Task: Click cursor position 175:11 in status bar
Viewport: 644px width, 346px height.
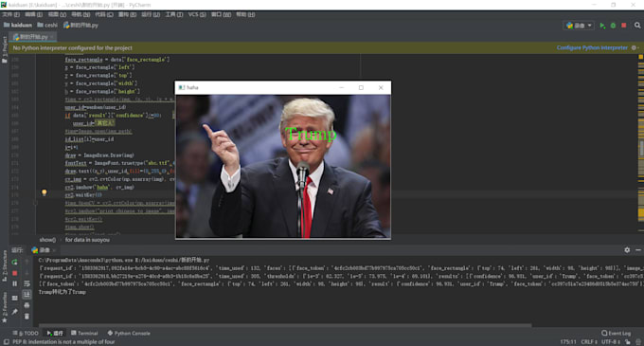Action: click(x=568, y=342)
